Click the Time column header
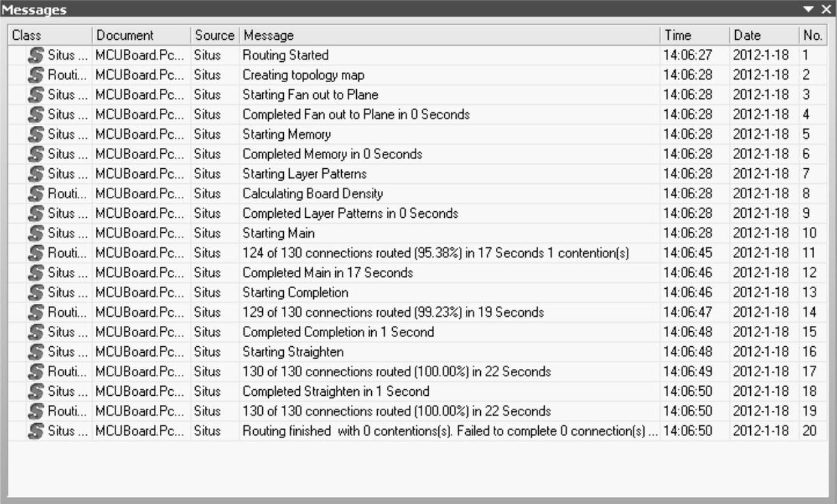 click(x=694, y=35)
